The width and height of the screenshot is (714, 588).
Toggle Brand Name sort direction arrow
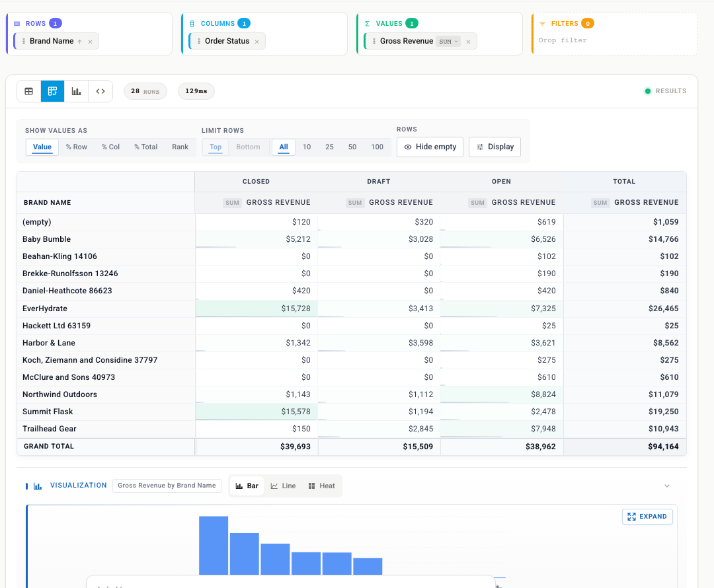tap(80, 42)
